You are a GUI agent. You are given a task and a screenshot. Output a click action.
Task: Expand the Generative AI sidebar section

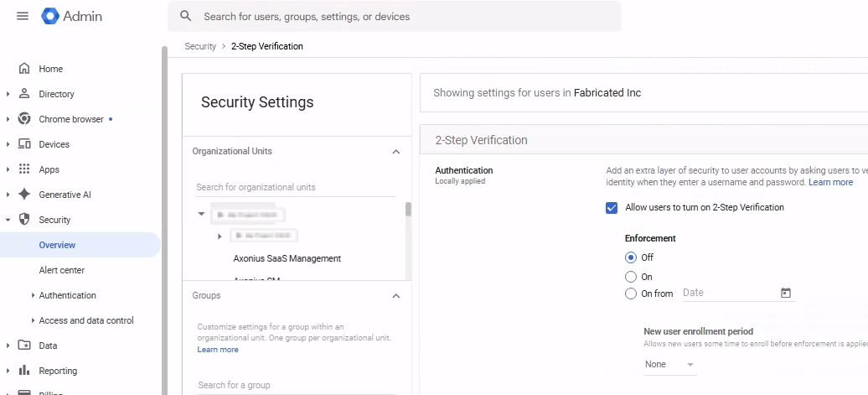(8, 195)
